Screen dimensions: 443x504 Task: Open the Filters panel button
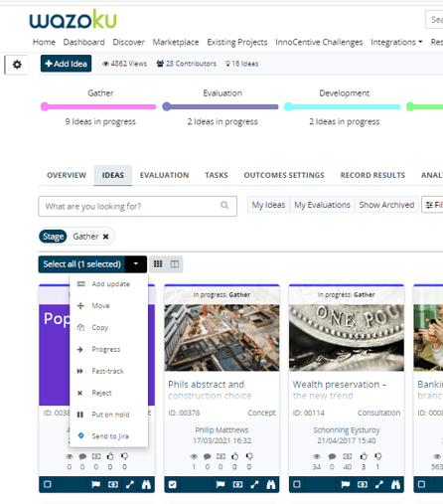(x=433, y=205)
